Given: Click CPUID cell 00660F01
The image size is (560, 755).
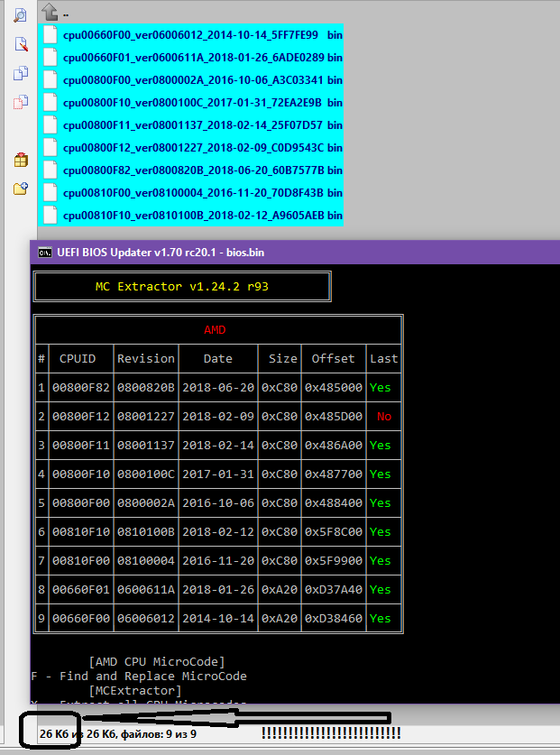Looking at the screenshot, I should click(81, 590).
